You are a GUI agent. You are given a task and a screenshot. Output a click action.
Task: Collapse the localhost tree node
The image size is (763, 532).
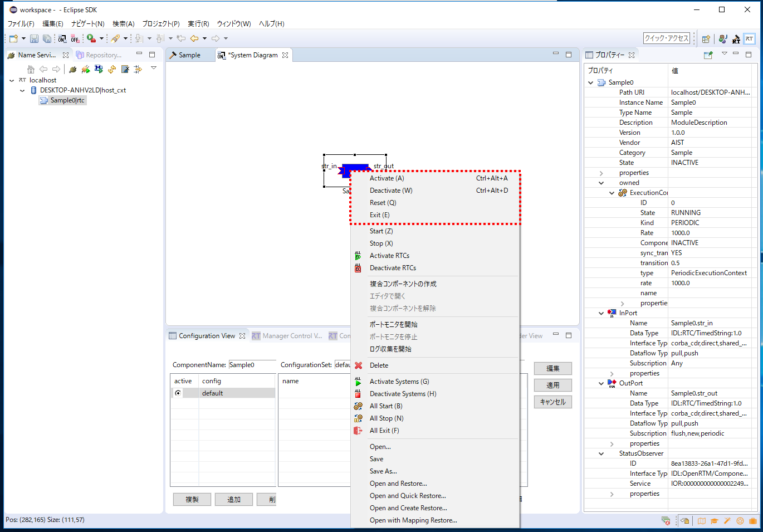pyautogui.click(x=12, y=80)
